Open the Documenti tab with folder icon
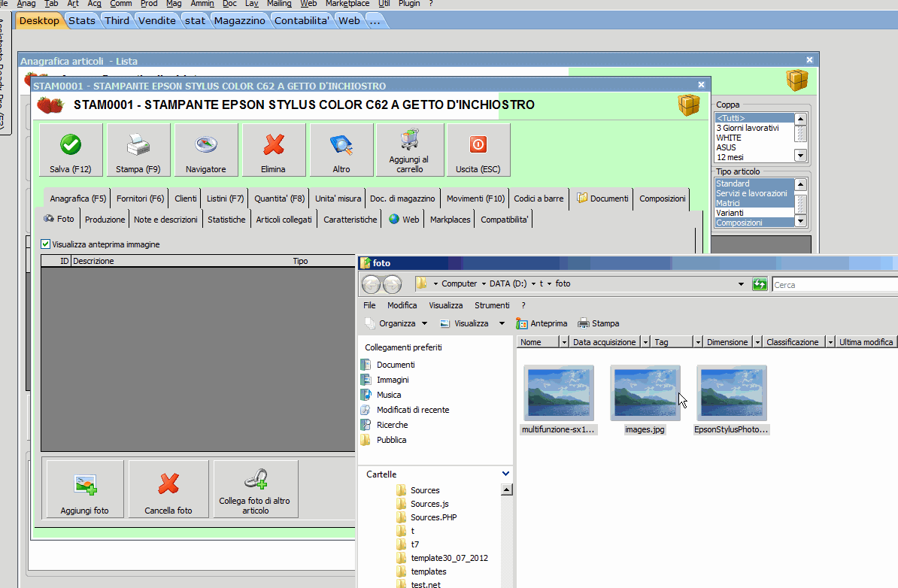Screen dimensions: 898x588 (603, 199)
